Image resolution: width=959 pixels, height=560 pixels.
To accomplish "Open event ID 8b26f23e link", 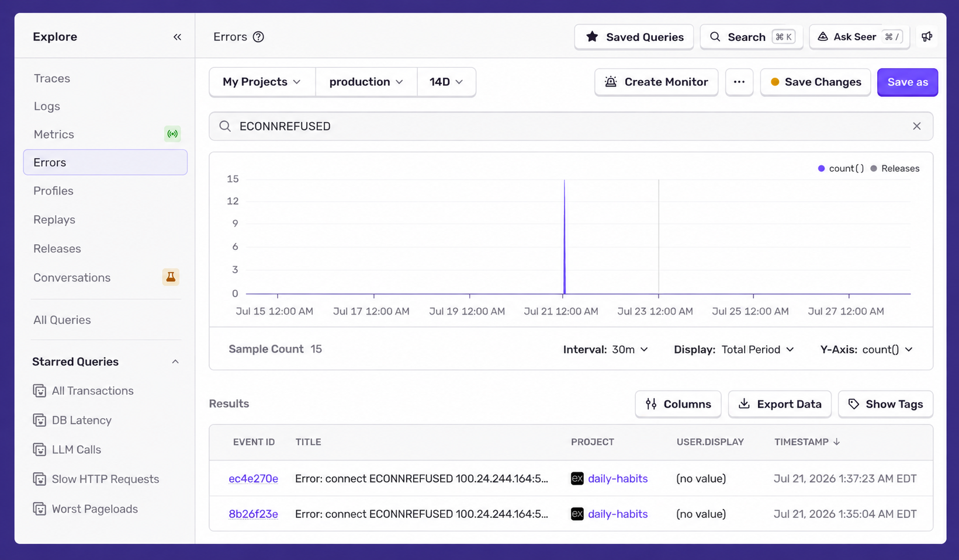I will click(253, 514).
